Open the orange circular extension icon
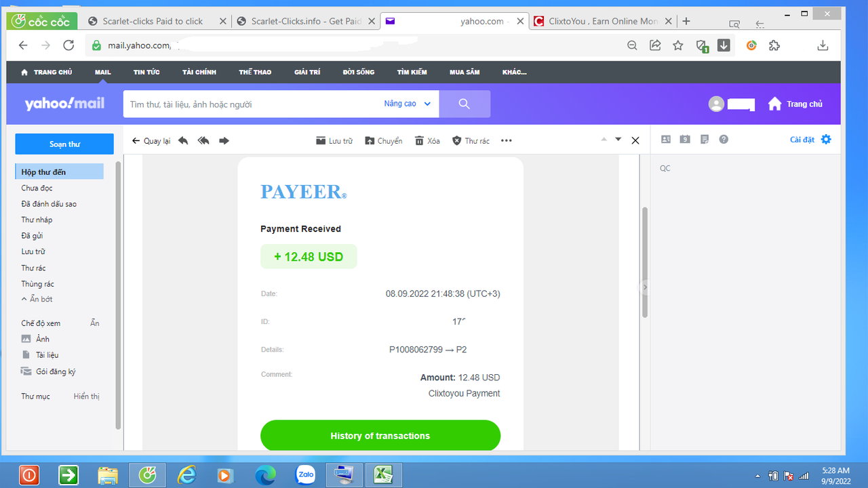This screenshot has height=488, width=868. coord(751,45)
